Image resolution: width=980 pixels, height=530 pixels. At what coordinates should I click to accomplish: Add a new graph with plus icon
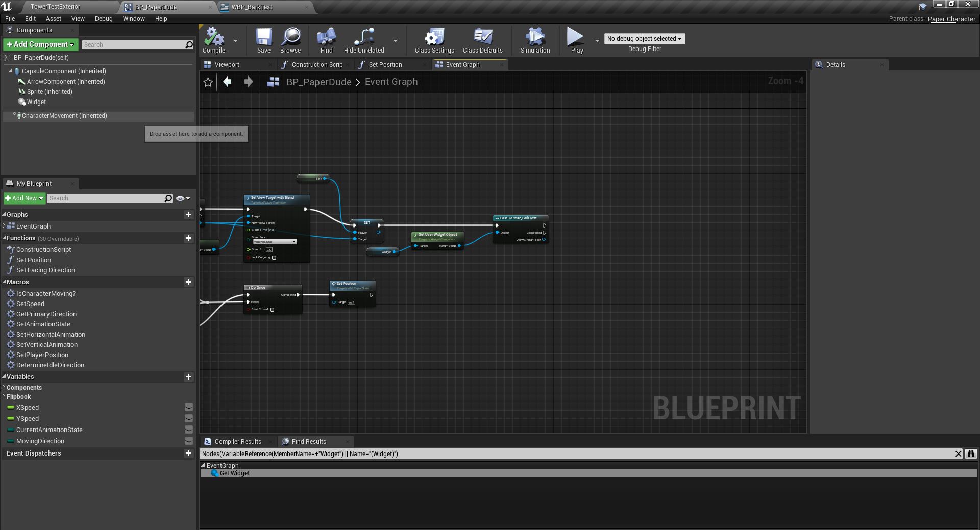[x=188, y=215]
